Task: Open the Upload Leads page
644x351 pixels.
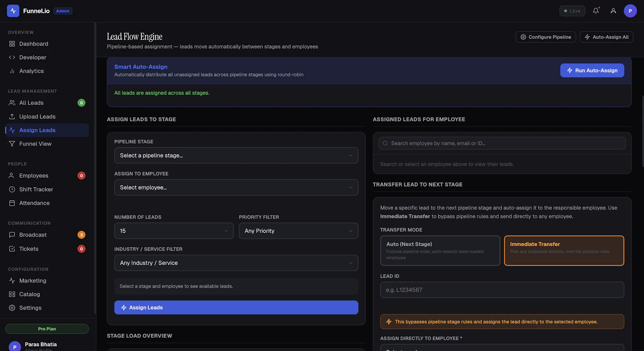Action: (x=47, y=116)
